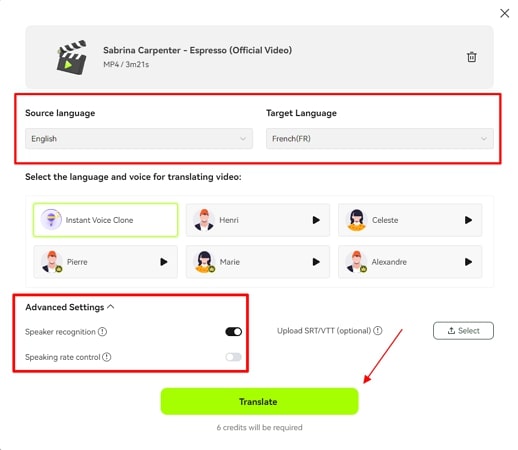The height and width of the screenshot is (450, 518).
Task: Open the Source language dropdown showing English
Action: [x=139, y=139]
